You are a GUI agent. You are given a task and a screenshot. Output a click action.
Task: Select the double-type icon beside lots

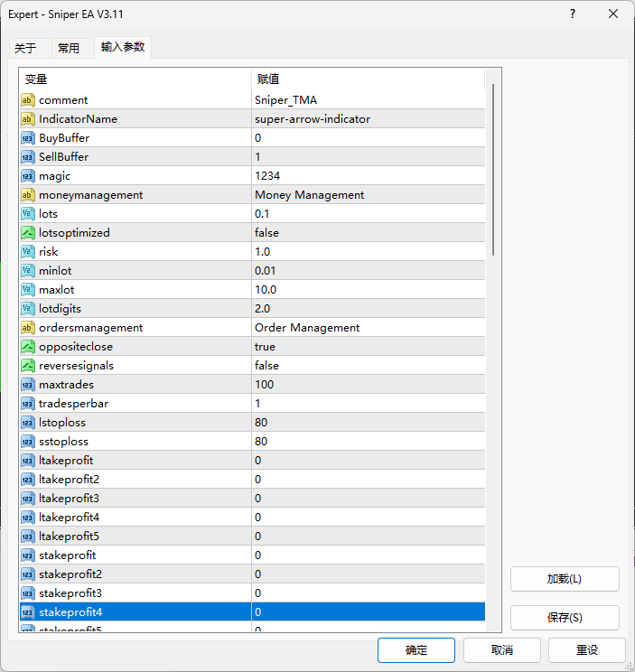[x=28, y=214]
